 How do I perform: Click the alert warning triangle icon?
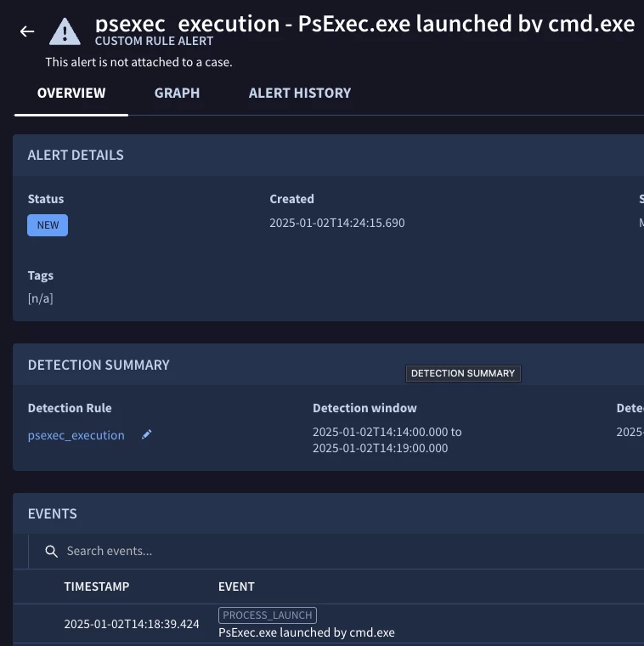pyautogui.click(x=65, y=31)
